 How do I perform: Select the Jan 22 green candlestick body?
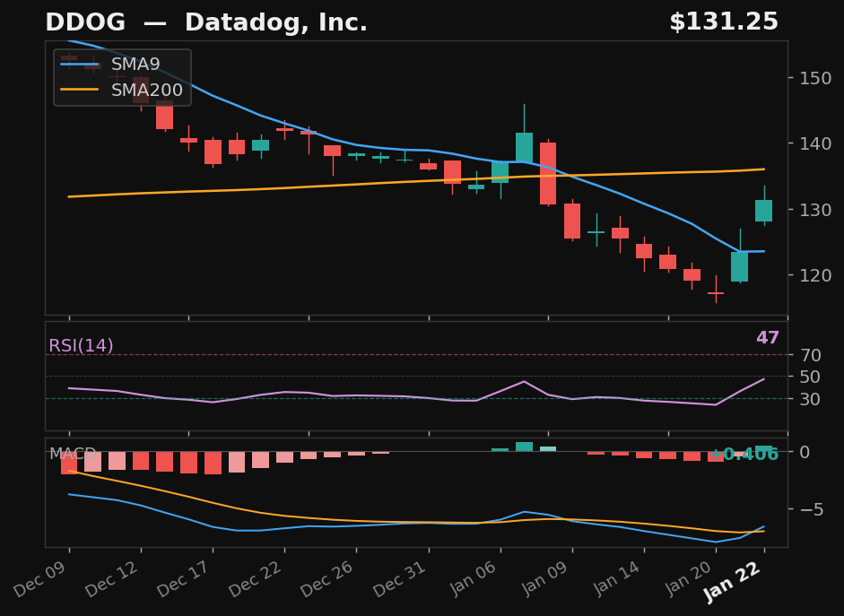764,211
